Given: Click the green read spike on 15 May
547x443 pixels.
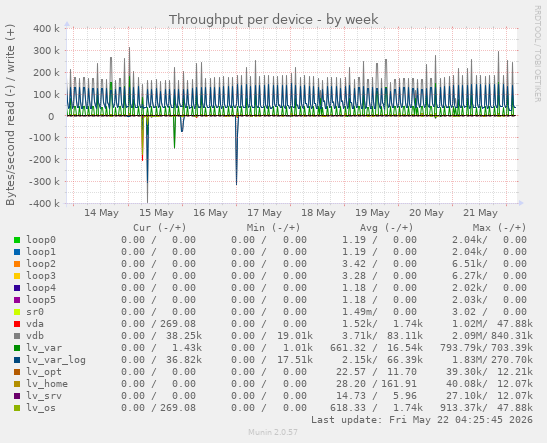Looking at the screenshot, I should (x=174, y=133).
